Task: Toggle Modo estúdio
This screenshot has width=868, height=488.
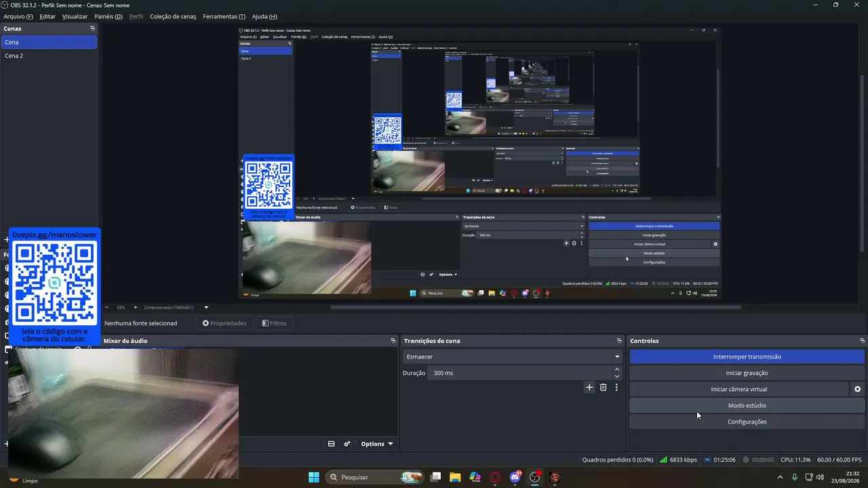Action: point(747,405)
